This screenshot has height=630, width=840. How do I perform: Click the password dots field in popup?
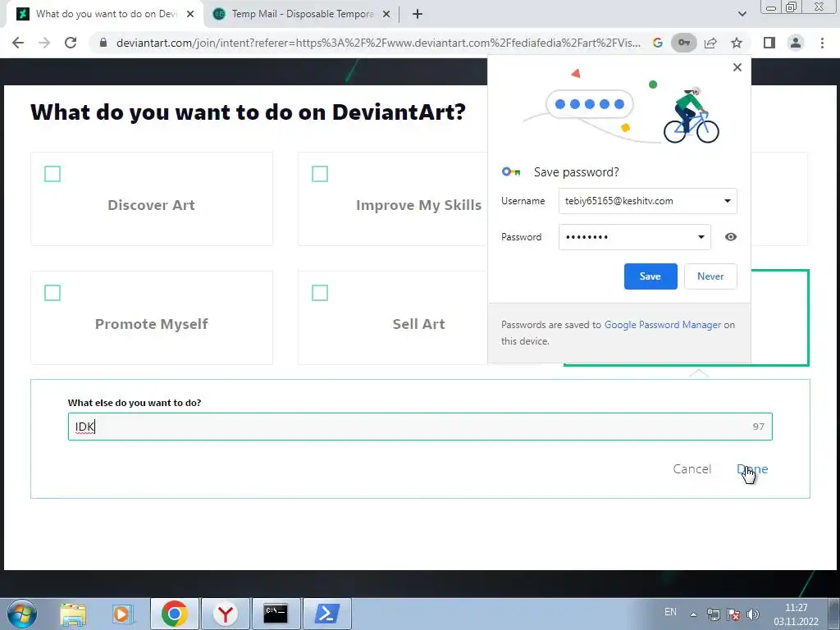point(635,237)
